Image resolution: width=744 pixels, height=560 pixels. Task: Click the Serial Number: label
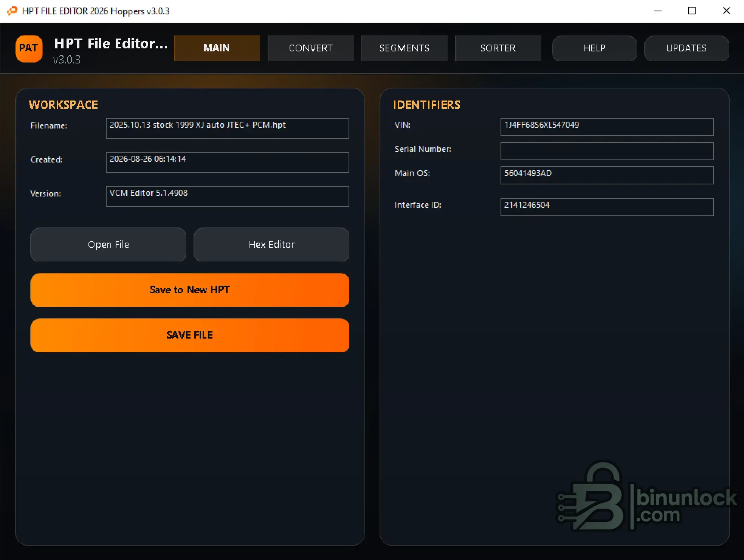point(423,149)
